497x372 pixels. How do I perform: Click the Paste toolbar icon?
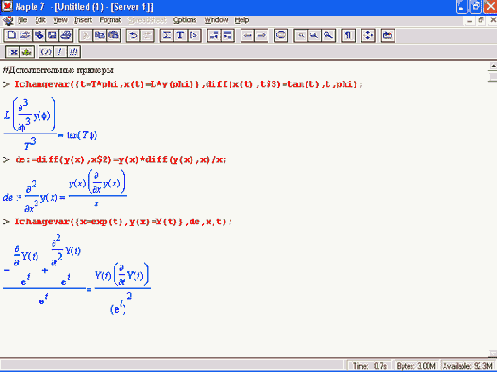(113, 35)
